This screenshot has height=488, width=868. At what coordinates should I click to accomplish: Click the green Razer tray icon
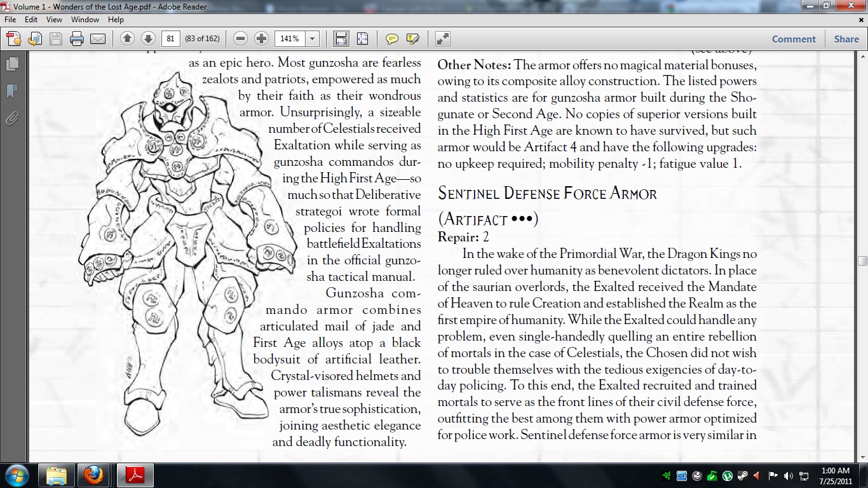click(x=667, y=475)
